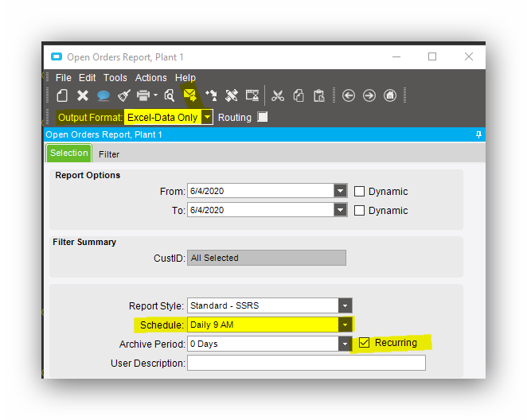The width and height of the screenshot is (527, 420).
Task: Click the hourglass process window icon
Action: click(252, 95)
